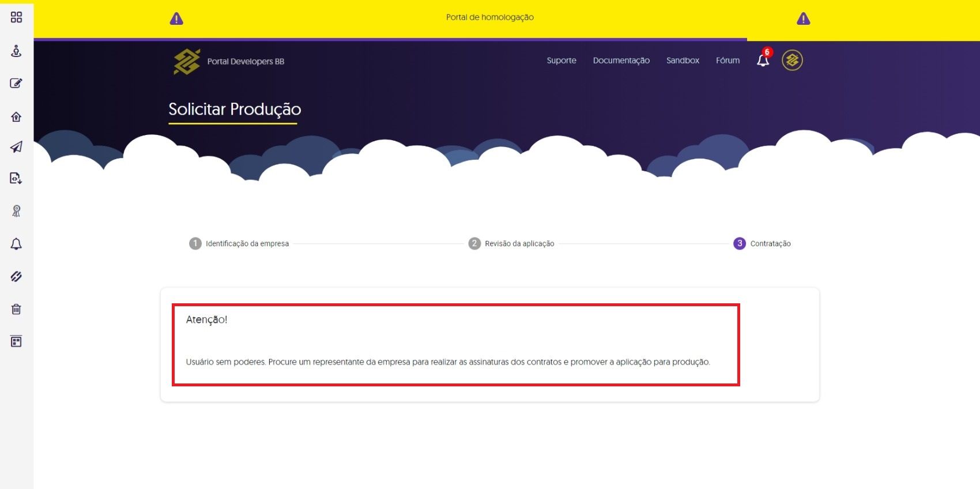Click the Portal Developers BB logo
Viewport: 980px width, 489px height.
coord(229,61)
